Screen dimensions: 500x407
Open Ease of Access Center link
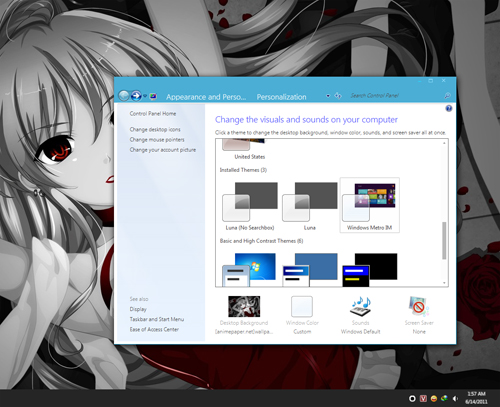[154, 329]
